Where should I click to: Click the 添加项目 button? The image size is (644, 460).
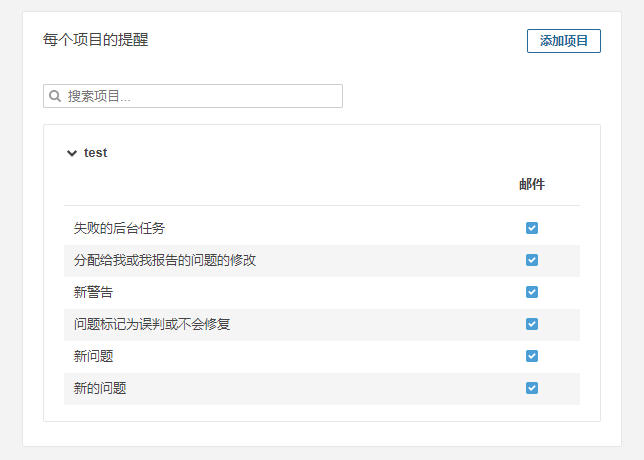(x=564, y=41)
